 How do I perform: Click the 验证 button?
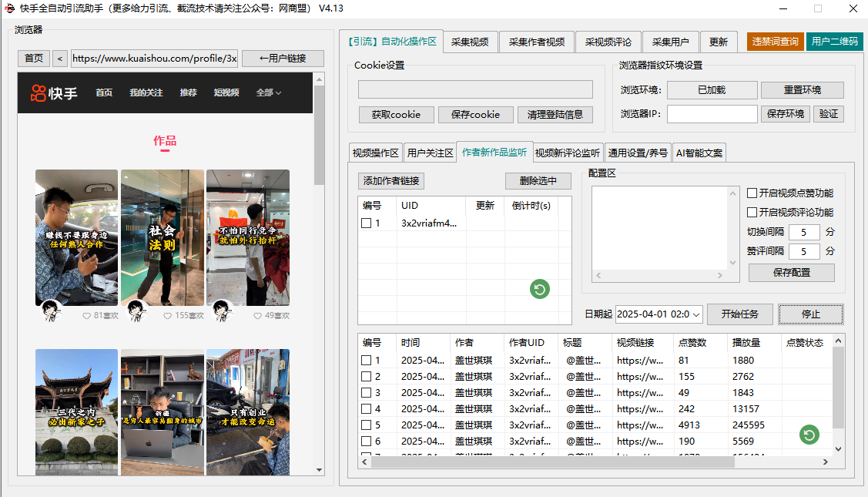point(829,113)
